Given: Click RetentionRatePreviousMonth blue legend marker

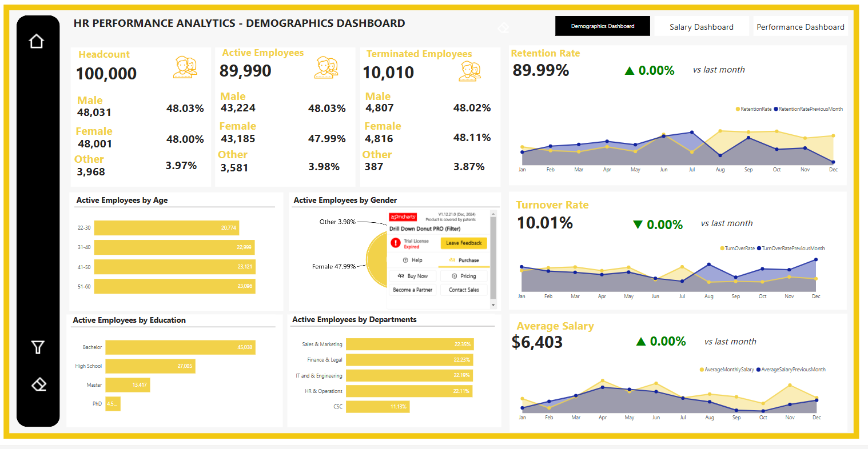Looking at the screenshot, I should [x=776, y=109].
